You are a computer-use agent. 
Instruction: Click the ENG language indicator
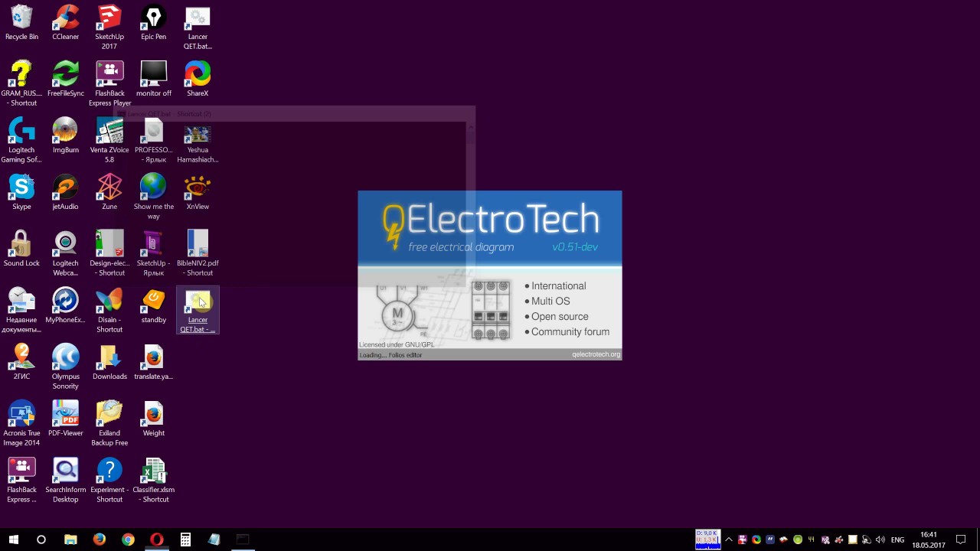click(898, 540)
